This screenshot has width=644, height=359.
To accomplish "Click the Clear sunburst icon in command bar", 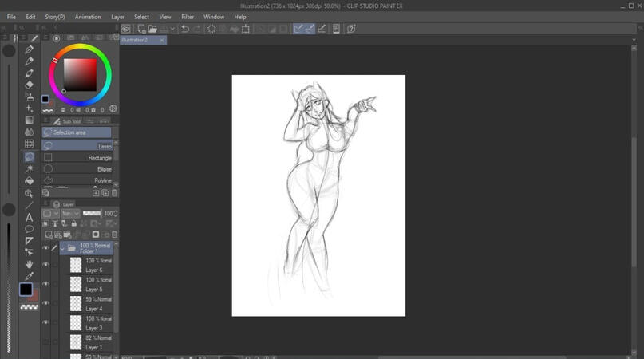I will [x=211, y=29].
